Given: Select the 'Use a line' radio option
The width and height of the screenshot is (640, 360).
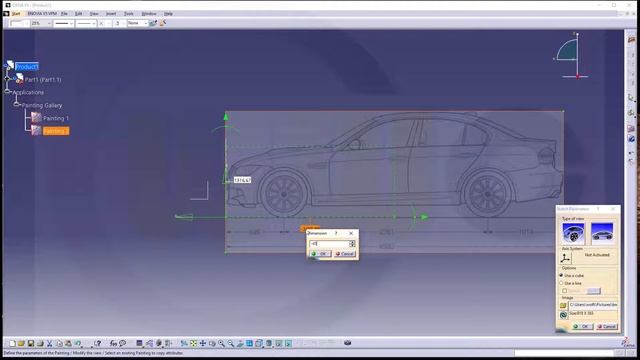Looking at the screenshot, I should tap(561, 283).
